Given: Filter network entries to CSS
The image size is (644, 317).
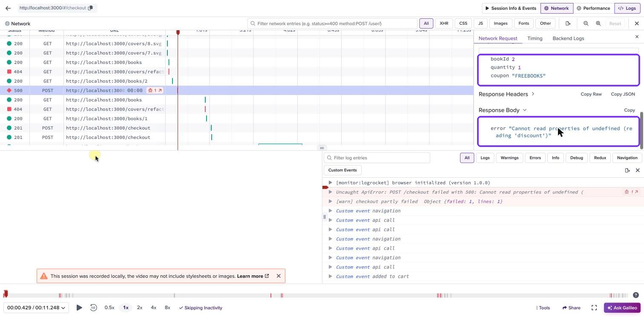Looking at the screenshot, I should [x=463, y=23].
